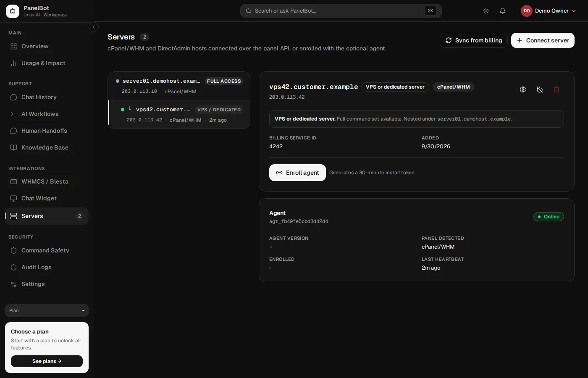The width and height of the screenshot is (588, 378).
Task: Open Usage & Impact page
Action: 47,63
